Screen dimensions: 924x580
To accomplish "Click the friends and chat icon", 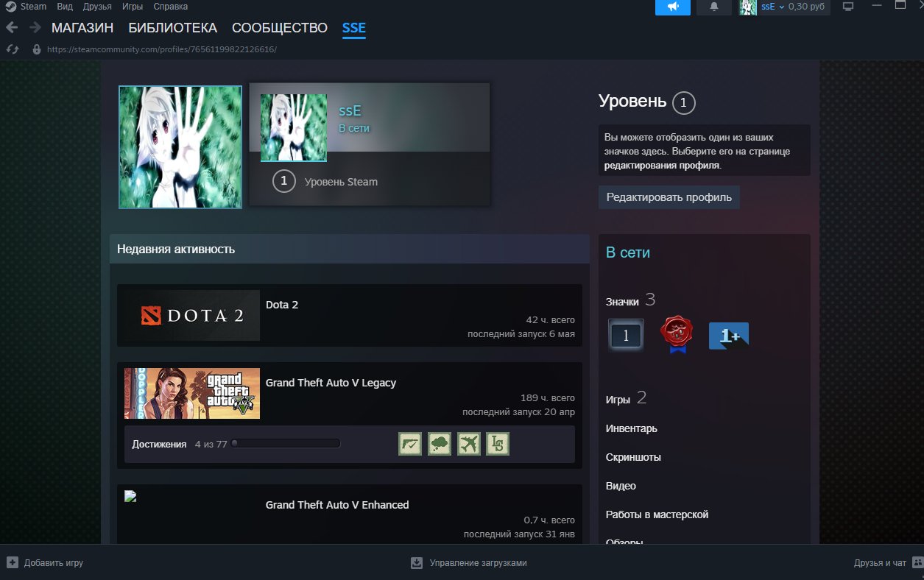I will [x=917, y=562].
